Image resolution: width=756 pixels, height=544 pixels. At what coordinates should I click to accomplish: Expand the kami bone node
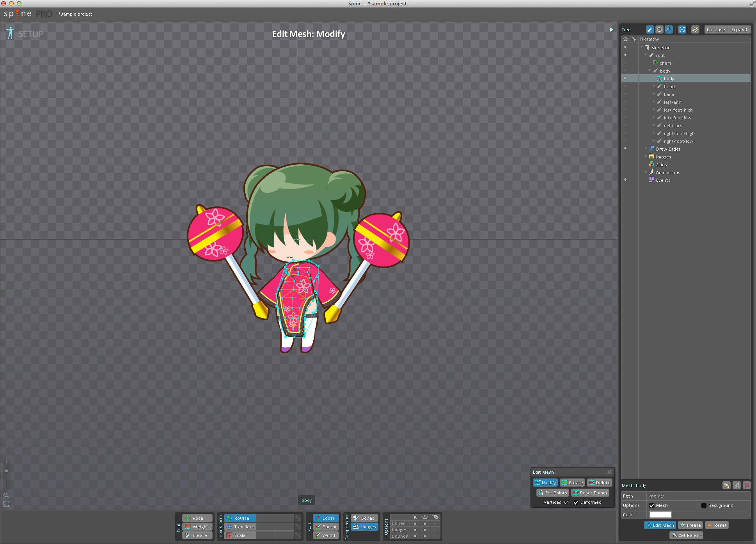tap(654, 94)
